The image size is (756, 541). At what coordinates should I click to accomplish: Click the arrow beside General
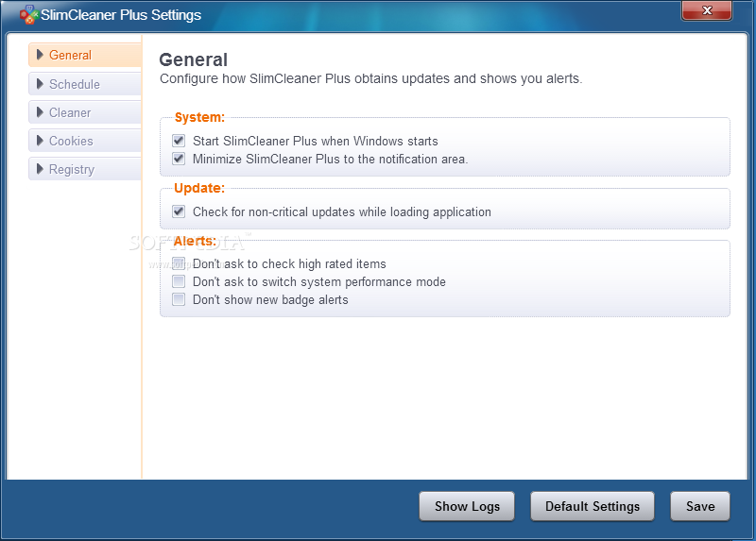point(40,55)
